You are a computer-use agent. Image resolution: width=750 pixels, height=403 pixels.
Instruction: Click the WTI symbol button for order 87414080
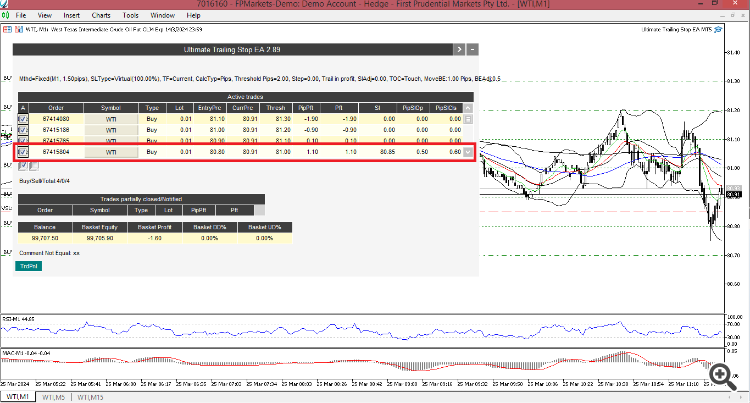click(x=111, y=119)
